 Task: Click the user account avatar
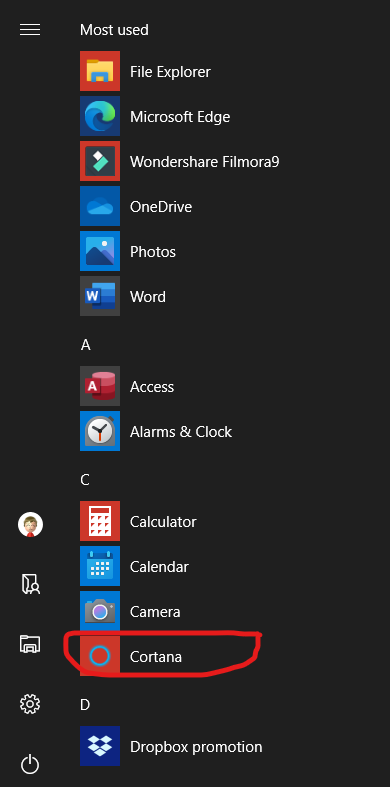pyautogui.click(x=30, y=525)
